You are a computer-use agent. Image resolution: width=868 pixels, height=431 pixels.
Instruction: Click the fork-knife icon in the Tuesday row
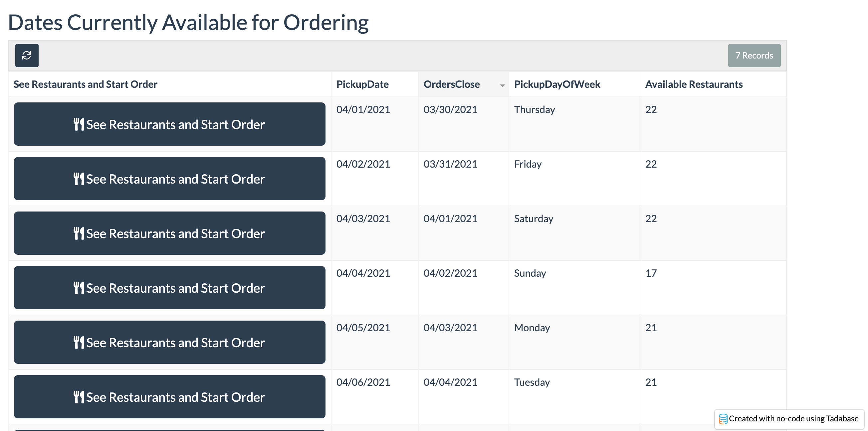(79, 397)
